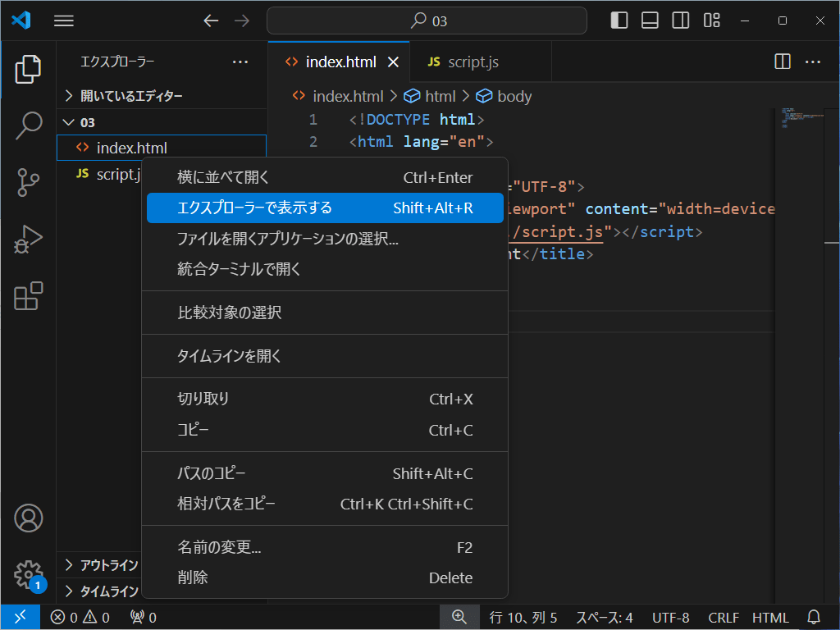Screen dimensions: 840x630
Task: Change file encoding UTF-8 in status bar
Action: click(671, 618)
